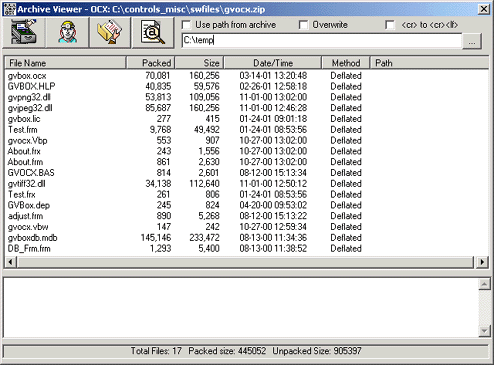Click the log pane scroll down arrow

pos(484,331)
